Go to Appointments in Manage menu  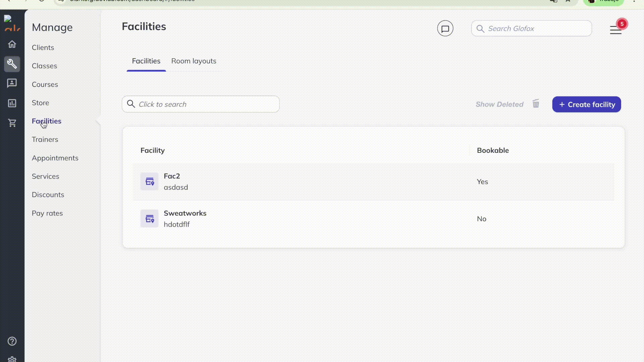tap(55, 158)
